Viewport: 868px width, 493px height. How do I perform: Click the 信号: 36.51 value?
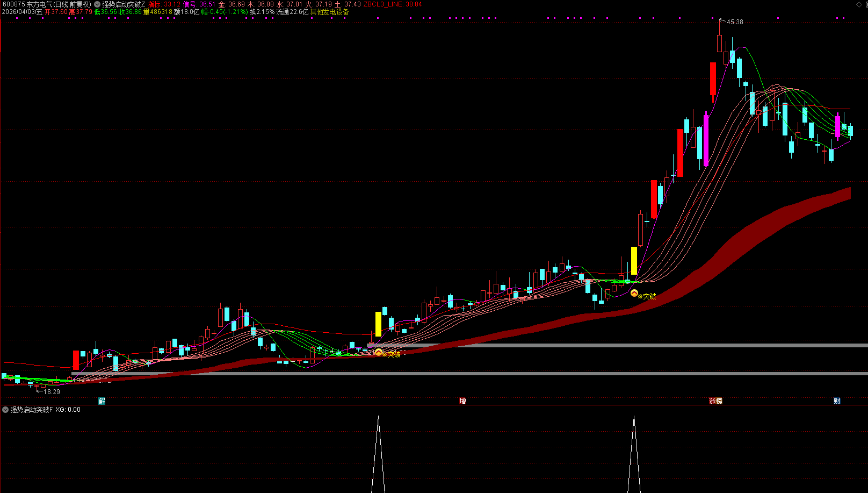click(199, 4)
